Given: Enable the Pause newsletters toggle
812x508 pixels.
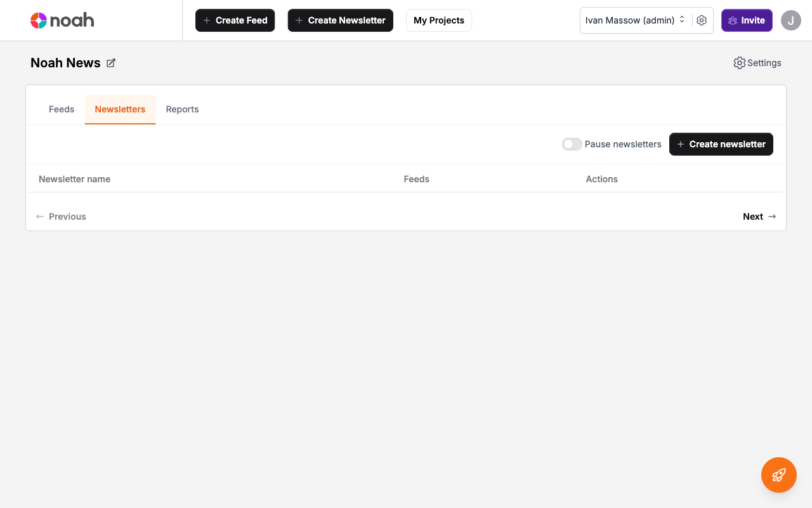Looking at the screenshot, I should [x=572, y=144].
